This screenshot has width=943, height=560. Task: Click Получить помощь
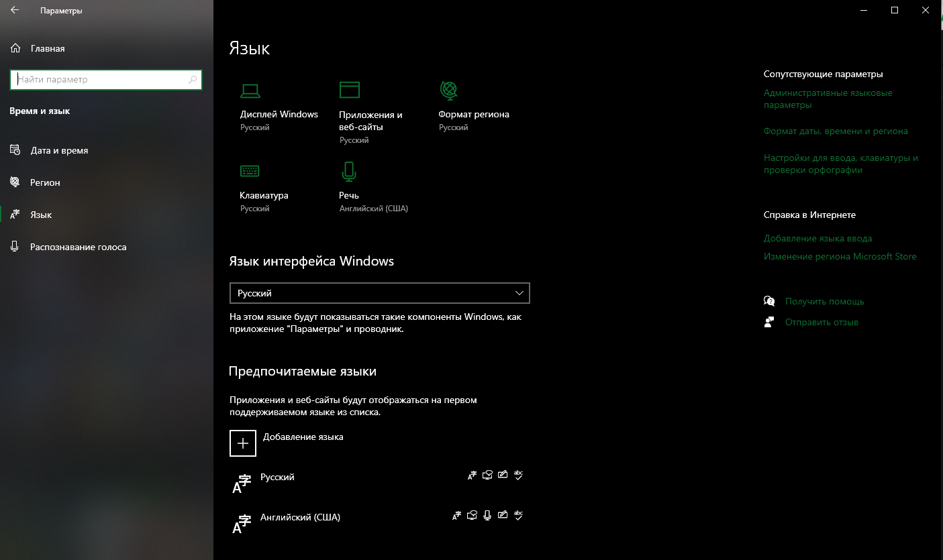point(825,302)
